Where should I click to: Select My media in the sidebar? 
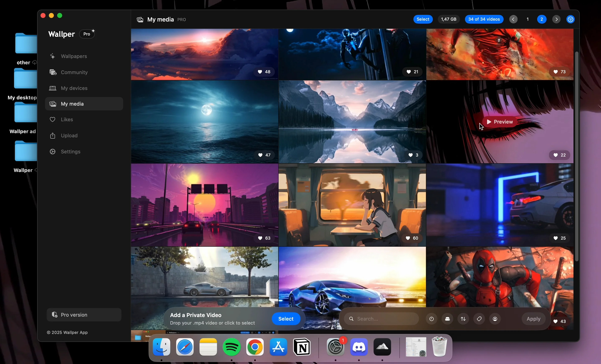[x=84, y=104]
